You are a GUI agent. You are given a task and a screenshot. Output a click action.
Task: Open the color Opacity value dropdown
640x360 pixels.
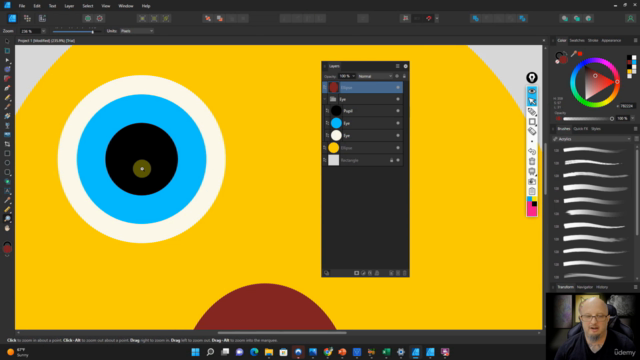633,118
